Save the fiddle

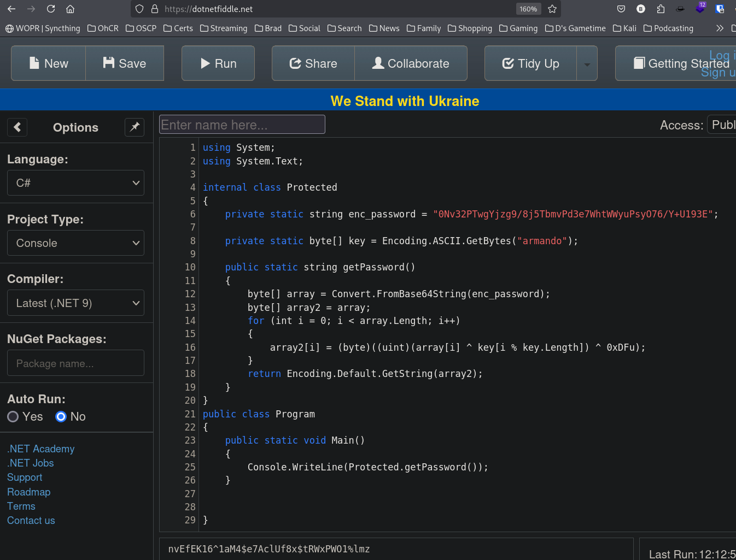pos(125,63)
